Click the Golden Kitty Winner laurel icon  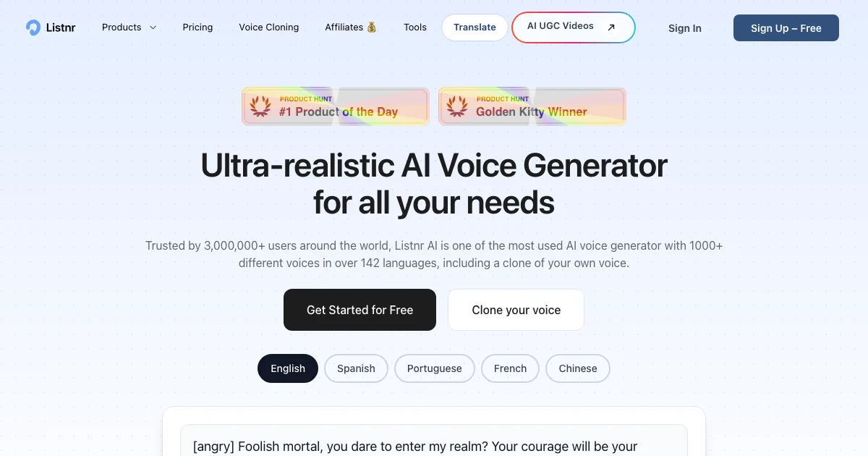457,106
